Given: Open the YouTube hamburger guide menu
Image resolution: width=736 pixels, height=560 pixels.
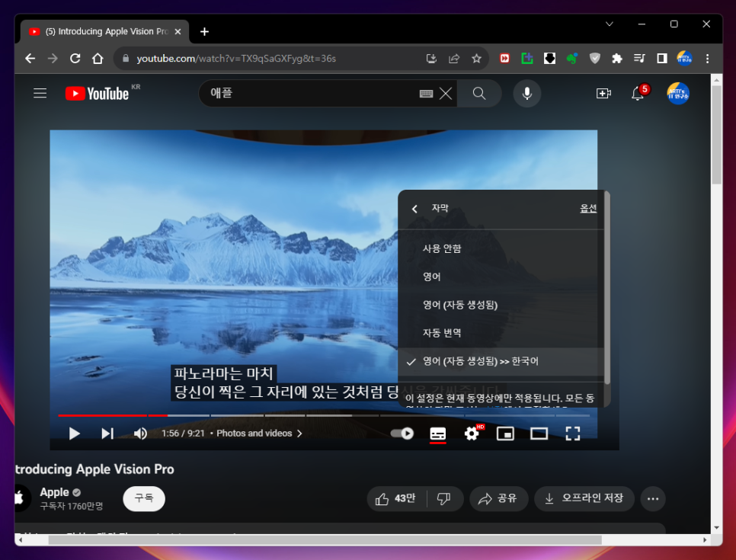Looking at the screenshot, I should pyautogui.click(x=40, y=94).
